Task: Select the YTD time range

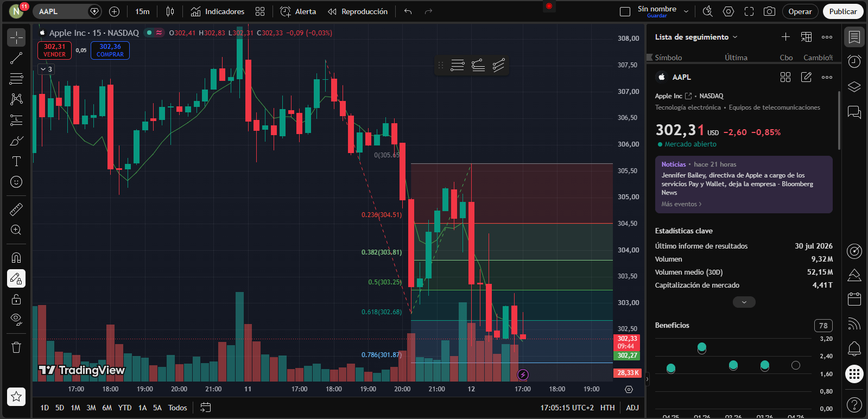Action: click(125, 408)
